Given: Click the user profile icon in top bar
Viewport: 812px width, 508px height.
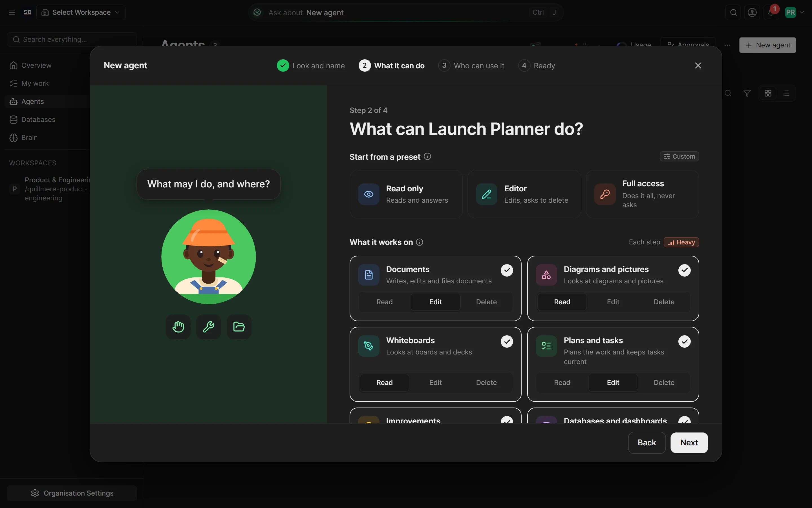Looking at the screenshot, I should point(752,12).
